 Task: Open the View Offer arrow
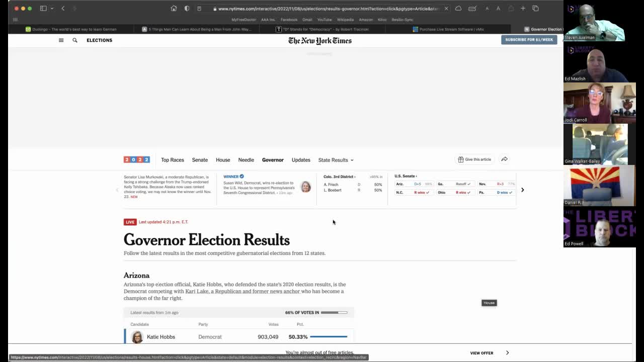coord(507,353)
